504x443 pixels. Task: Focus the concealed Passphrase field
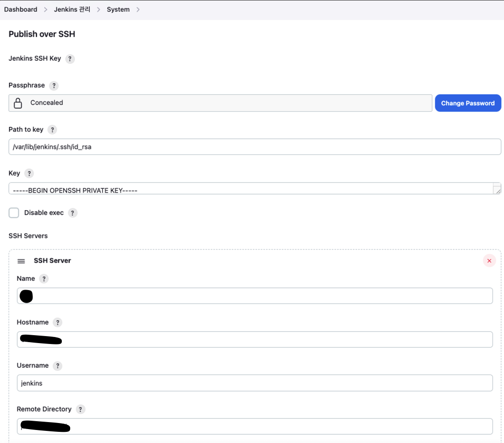[x=220, y=103]
